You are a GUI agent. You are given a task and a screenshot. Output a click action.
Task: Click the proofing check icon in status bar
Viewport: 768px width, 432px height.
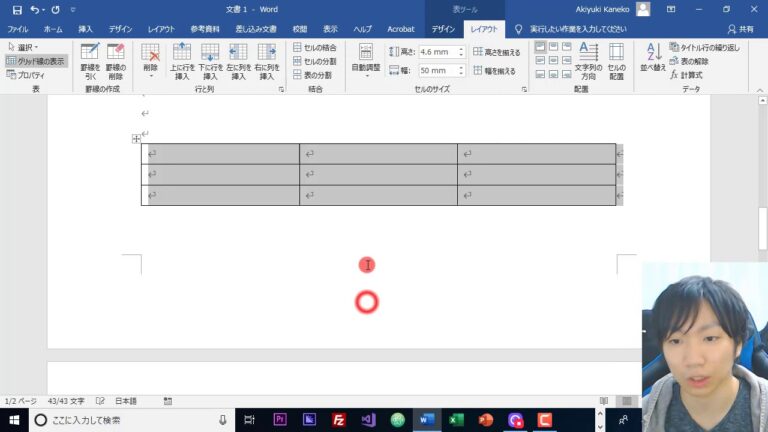coord(100,401)
